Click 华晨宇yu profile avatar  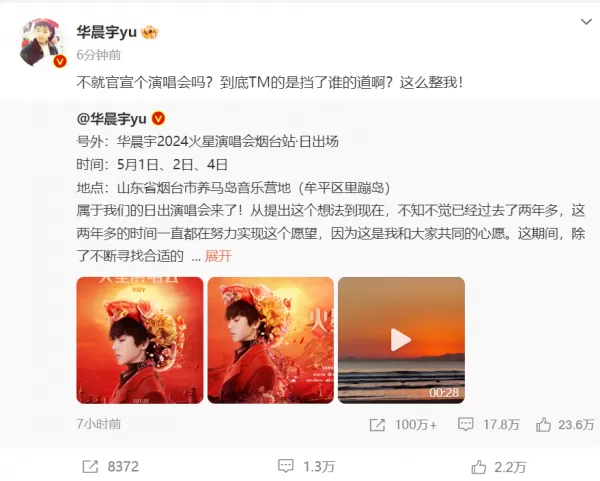coord(42,42)
